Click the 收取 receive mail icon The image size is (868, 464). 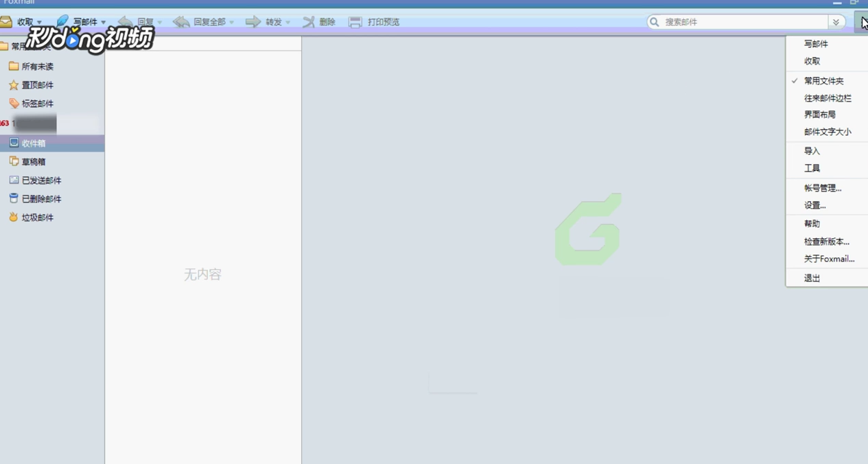[x=6, y=22]
